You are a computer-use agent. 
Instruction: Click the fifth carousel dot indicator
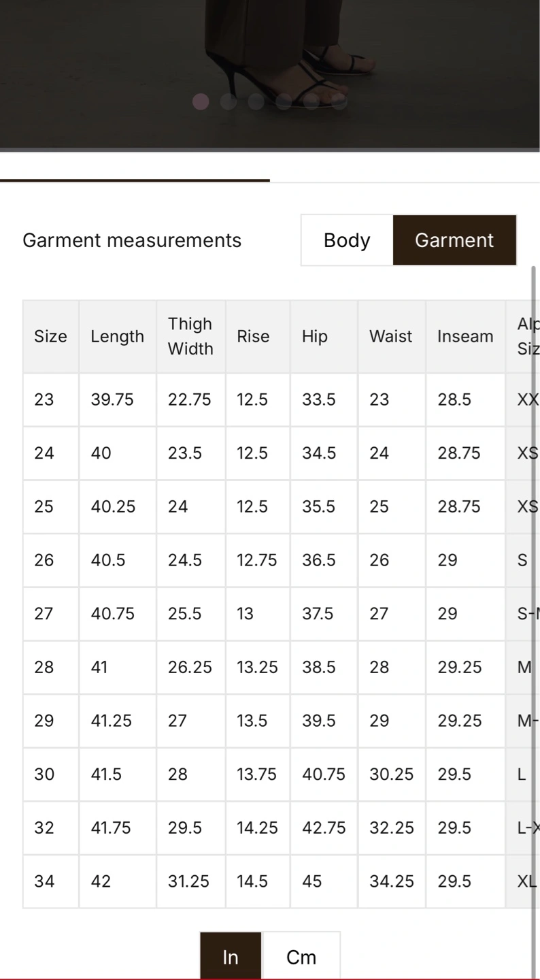[x=311, y=101]
